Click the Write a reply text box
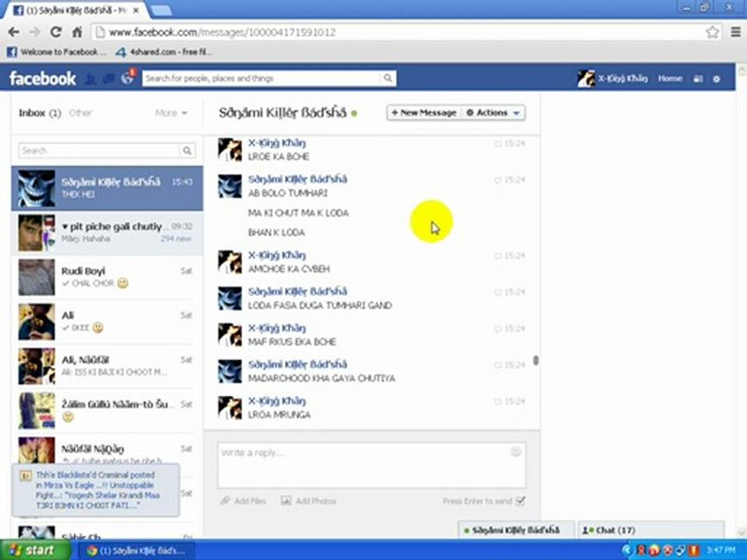This screenshot has width=747, height=560. 372,465
